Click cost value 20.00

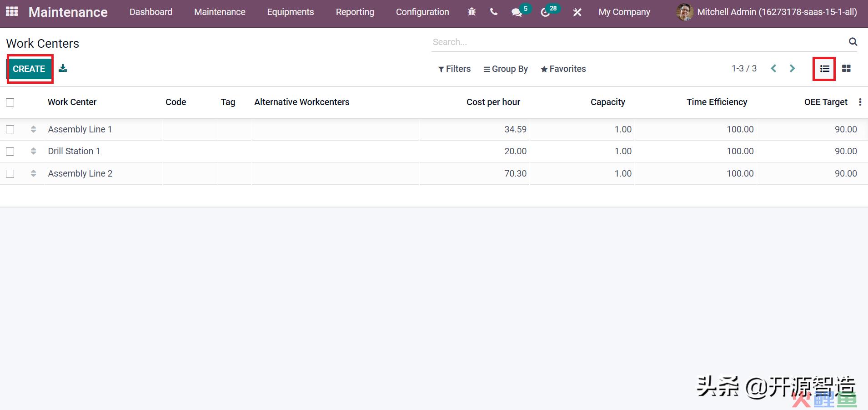[516, 151]
